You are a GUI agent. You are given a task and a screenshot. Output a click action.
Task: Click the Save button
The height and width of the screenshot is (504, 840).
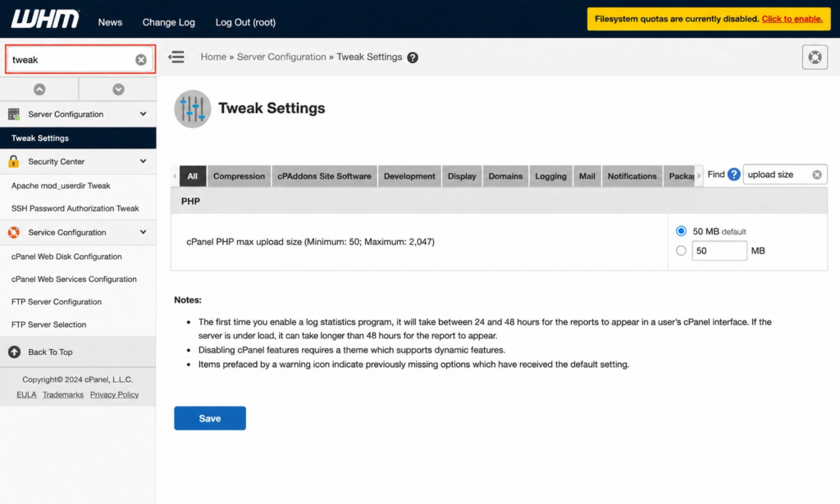pos(210,418)
